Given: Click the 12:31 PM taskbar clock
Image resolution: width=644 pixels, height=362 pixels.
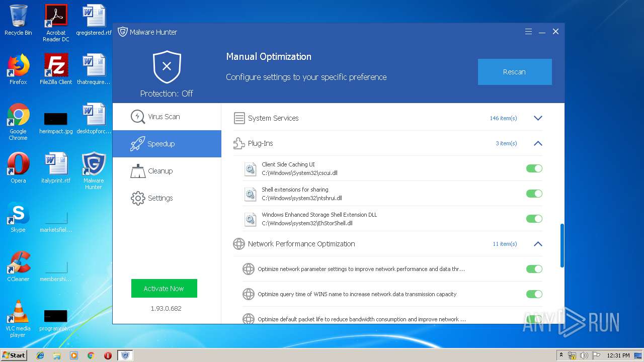Looking at the screenshot, I should 619,355.
